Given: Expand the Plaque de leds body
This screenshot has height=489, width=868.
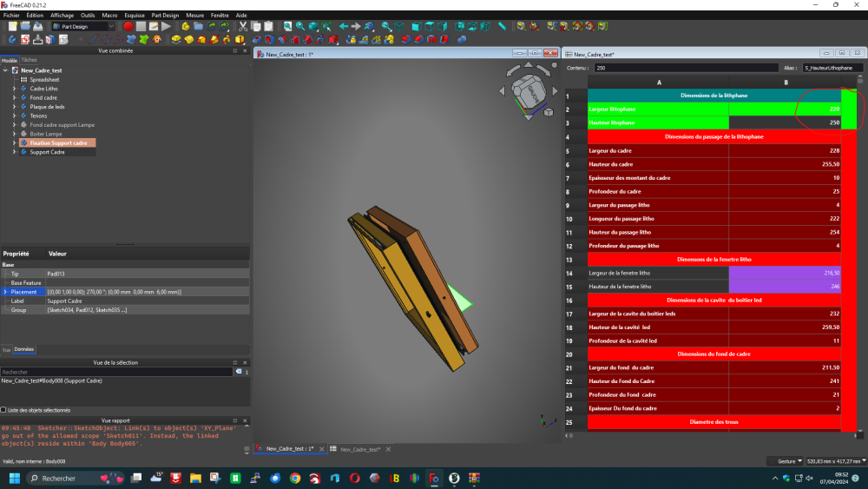Looking at the screenshot, I should pyautogui.click(x=15, y=106).
